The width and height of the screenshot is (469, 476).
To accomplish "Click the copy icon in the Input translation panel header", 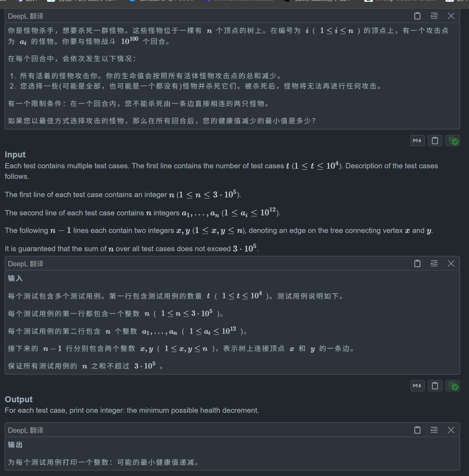I will [x=417, y=263].
